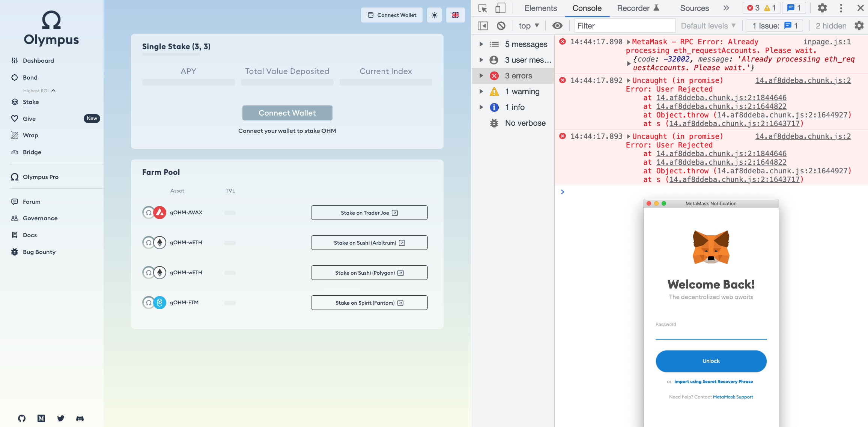The image size is (868, 427).
Task: Click the UK flag language selector
Action: [455, 15]
